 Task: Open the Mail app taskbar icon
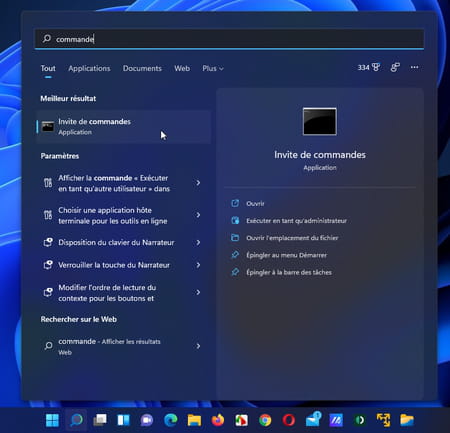[313, 420]
